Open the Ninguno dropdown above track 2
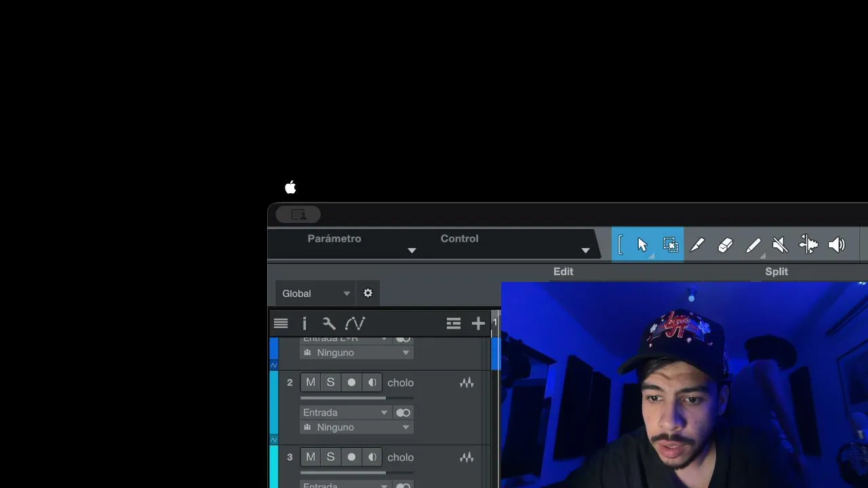This screenshot has height=488, width=868. coord(357,353)
